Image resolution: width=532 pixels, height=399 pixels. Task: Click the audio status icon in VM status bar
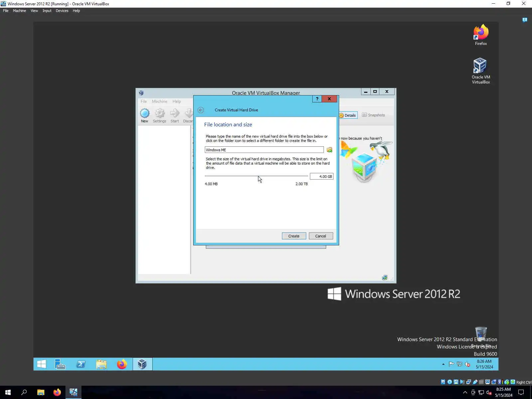pos(462,382)
